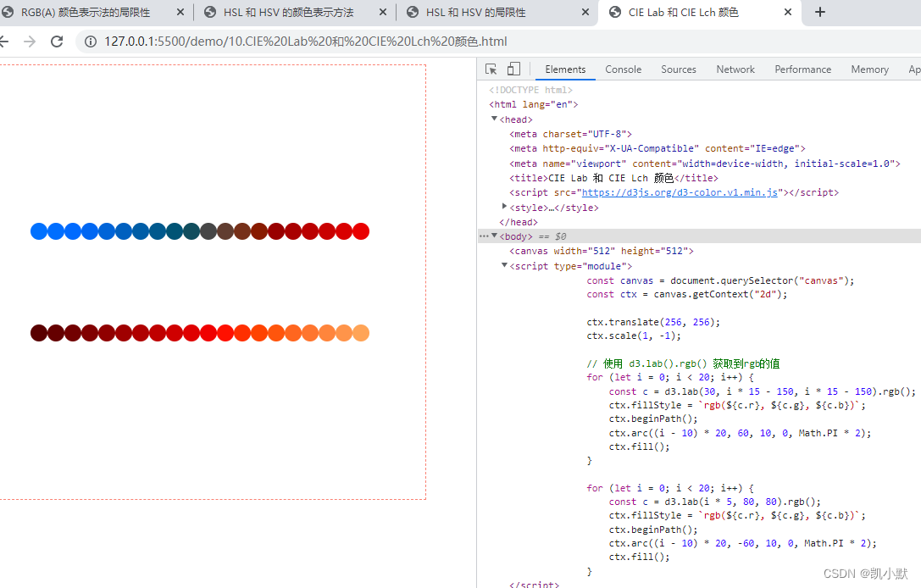Click the d3.lab(i * 5, 80, 80) line
Screen dimensions: 921x588
click(715, 502)
